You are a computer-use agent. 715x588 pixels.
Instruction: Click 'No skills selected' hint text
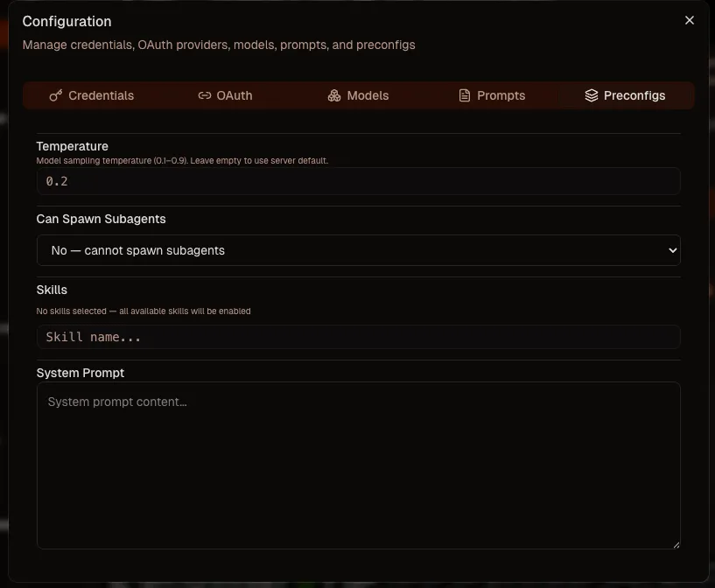click(x=144, y=311)
